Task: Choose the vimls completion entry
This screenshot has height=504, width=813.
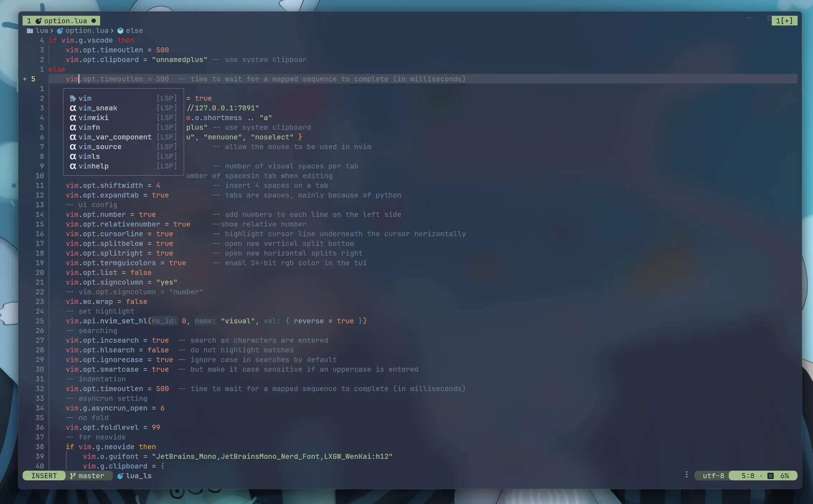Action: [x=123, y=156]
